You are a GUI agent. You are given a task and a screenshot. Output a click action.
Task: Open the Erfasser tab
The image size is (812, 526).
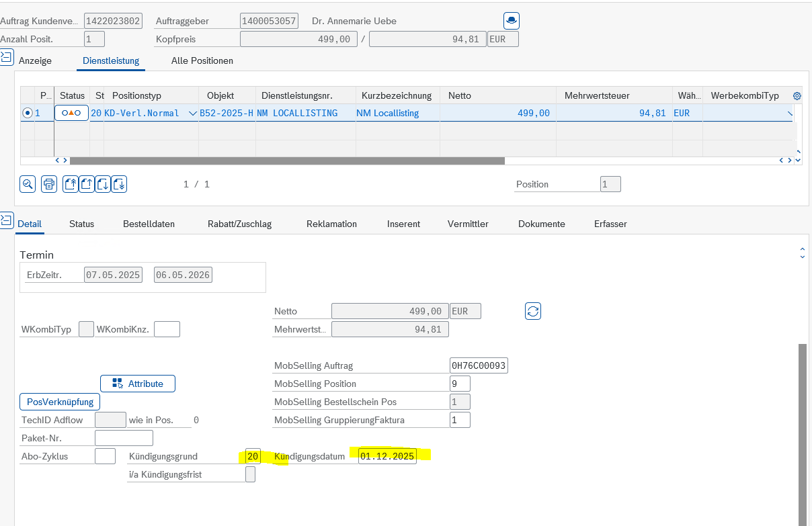[610, 224]
